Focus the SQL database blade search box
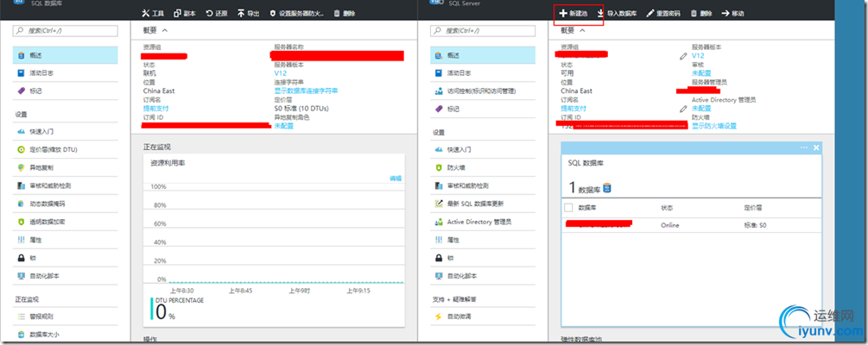The image size is (868, 345). tap(66, 31)
